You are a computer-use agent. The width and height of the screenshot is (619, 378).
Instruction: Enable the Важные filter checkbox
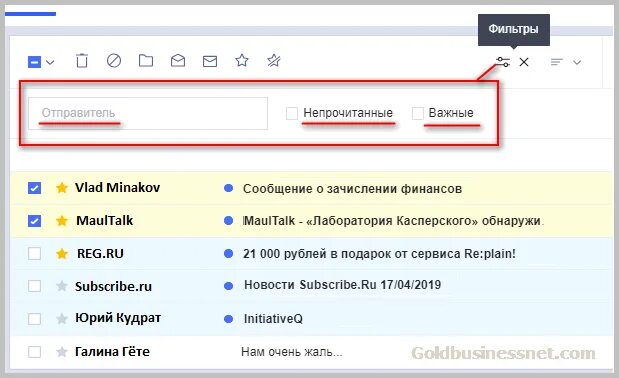coord(418,113)
